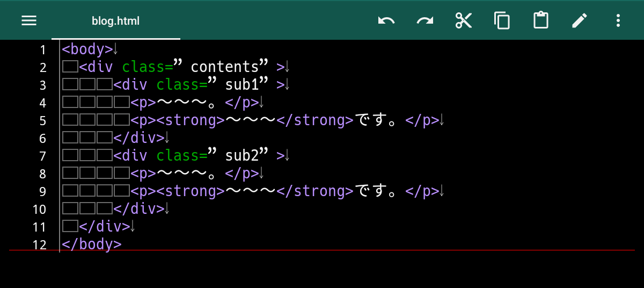
Task: Click the sub2 class value on line 7
Action: point(242,156)
